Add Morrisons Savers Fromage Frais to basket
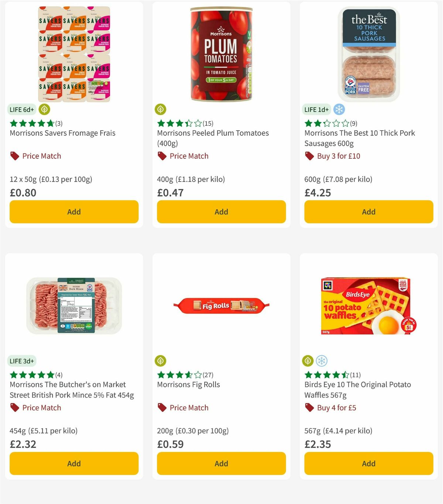 tap(74, 212)
